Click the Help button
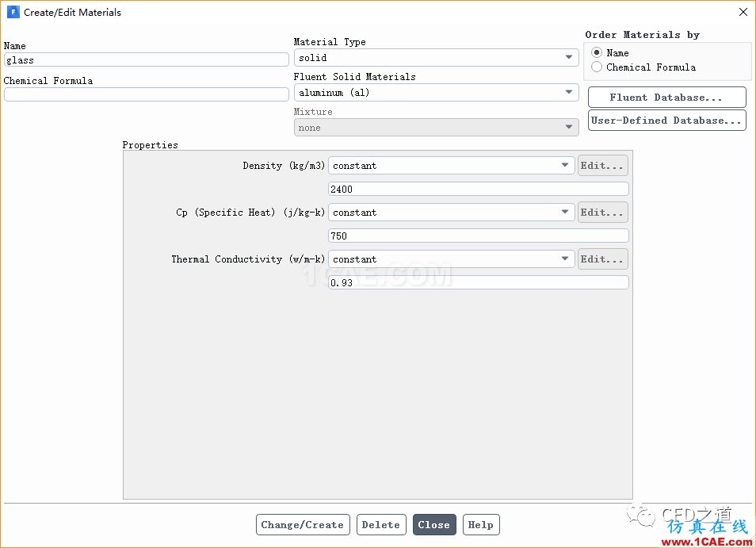The image size is (756, 548). pos(481,525)
